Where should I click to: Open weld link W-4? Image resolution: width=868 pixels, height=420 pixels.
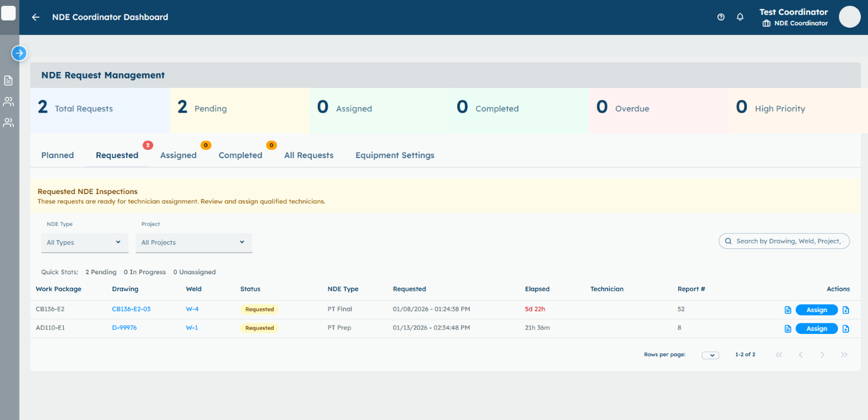click(x=192, y=309)
